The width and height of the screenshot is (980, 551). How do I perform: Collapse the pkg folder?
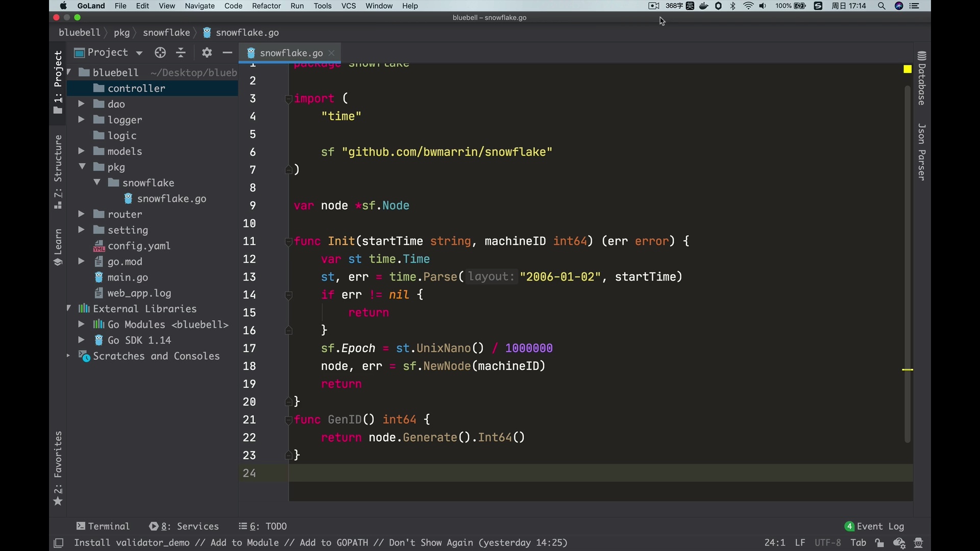82,167
